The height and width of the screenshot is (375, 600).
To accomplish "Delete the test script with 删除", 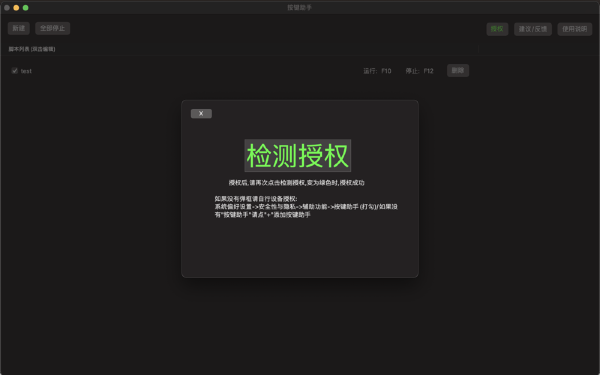I will 458,70.
